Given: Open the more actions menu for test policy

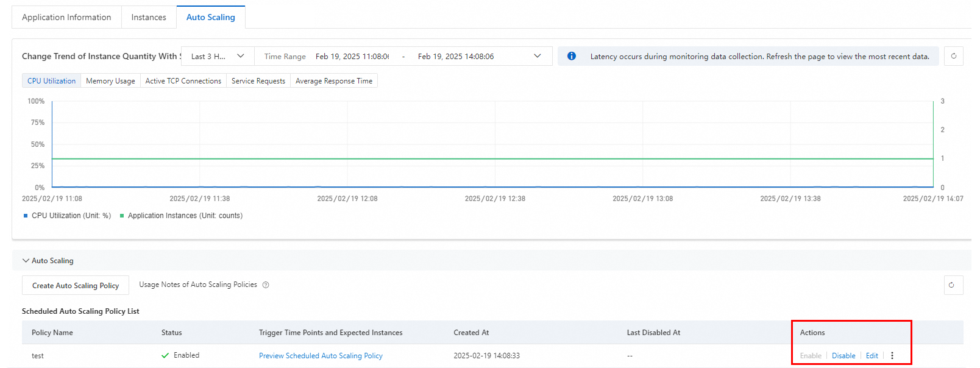Looking at the screenshot, I should (x=892, y=356).
